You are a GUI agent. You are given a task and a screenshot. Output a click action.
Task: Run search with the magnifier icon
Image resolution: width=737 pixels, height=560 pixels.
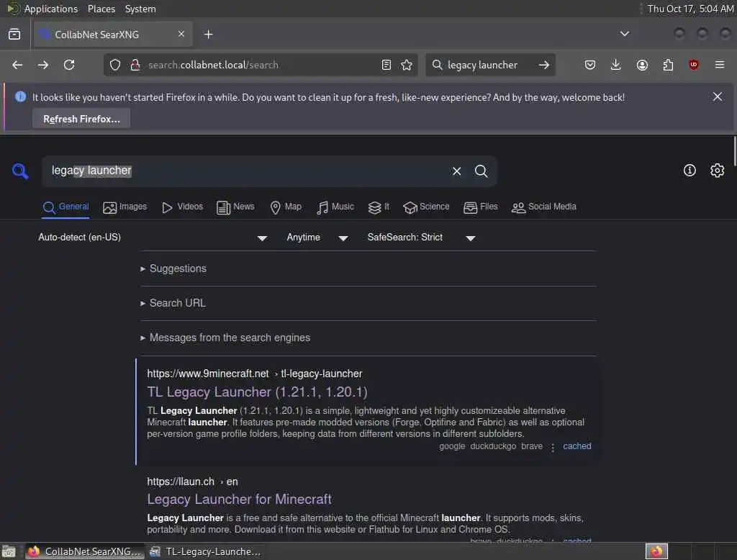(x=481, y=171)
